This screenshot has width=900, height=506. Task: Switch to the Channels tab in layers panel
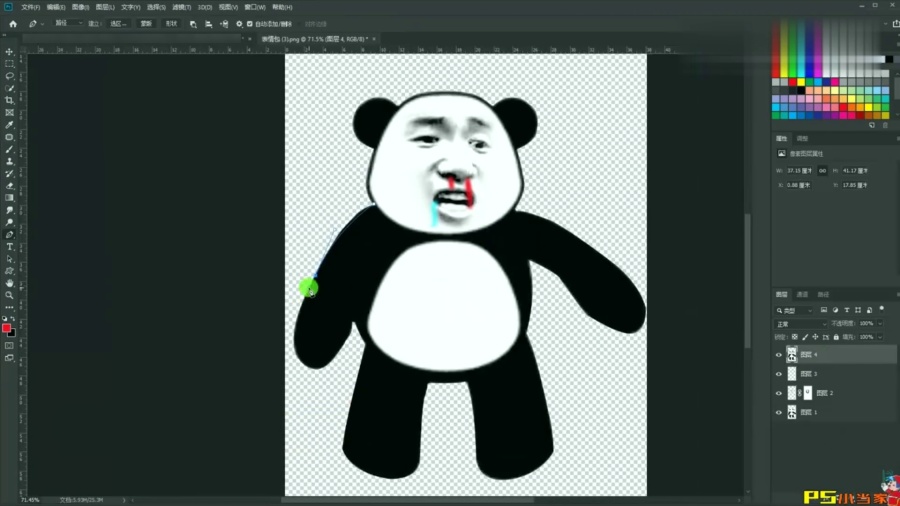tap(802, 294)
